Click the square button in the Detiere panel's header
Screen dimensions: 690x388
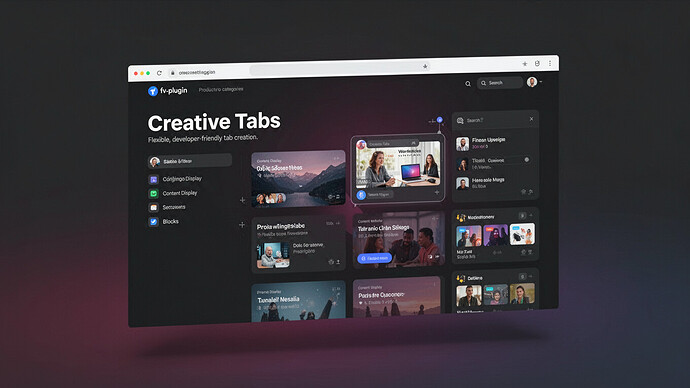tap(522, 277)
